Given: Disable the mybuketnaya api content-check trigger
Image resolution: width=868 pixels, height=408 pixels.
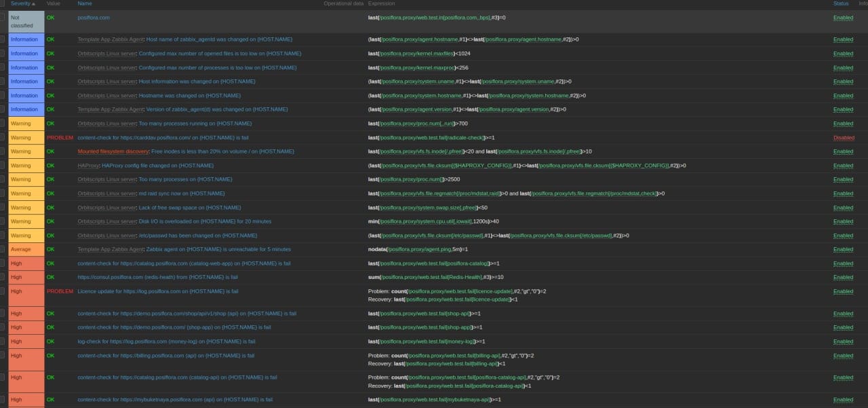Looking at the screenshot, I should 844,400.
